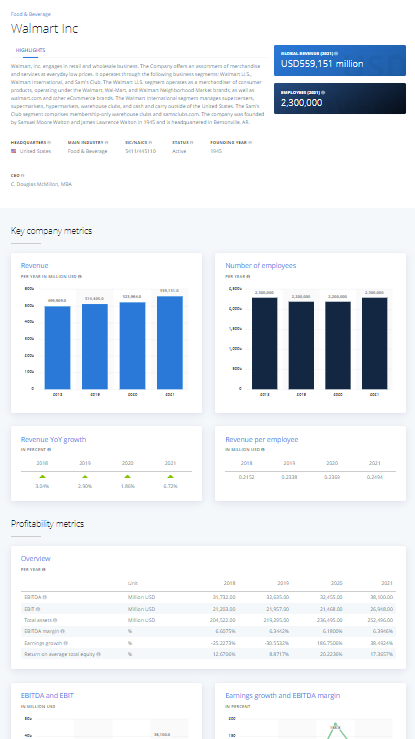The height and width of the screenshot is (739, 415).
Task: Click the Unit column header in Overview table
Action: click(133, 583)
